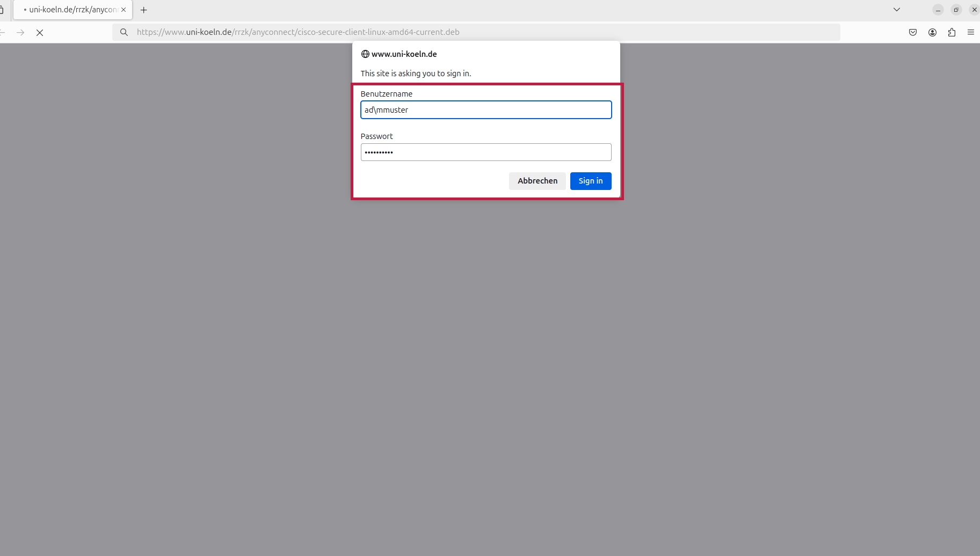Click the search magnifier icon in address bar
Viewport: 980px width, 556px height.
[124, 32]
